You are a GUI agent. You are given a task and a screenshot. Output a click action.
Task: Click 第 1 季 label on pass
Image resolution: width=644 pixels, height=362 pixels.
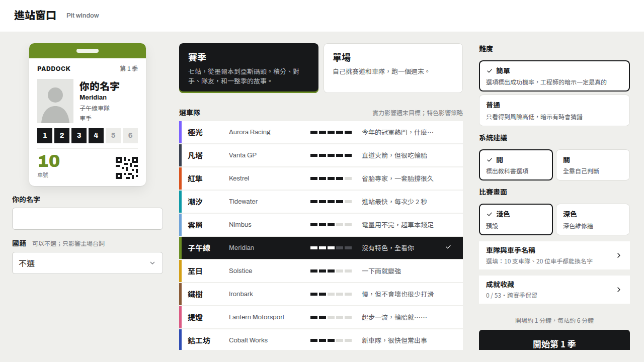click(x=129, y=68)
